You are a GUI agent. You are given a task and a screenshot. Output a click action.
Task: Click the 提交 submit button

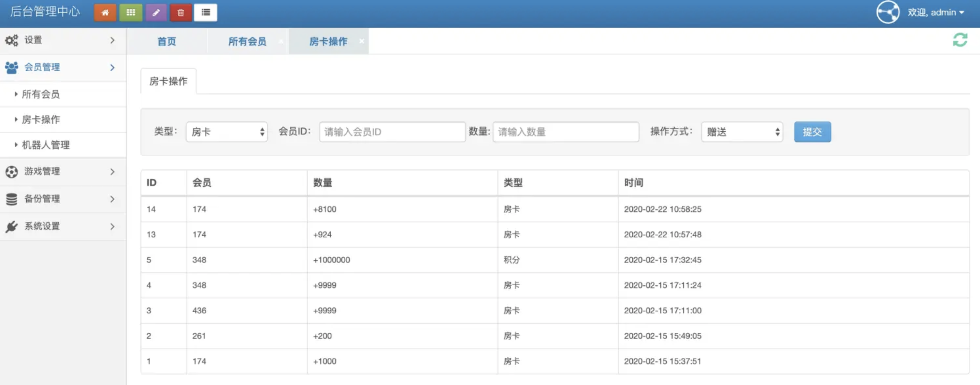[x=812, y=132]
